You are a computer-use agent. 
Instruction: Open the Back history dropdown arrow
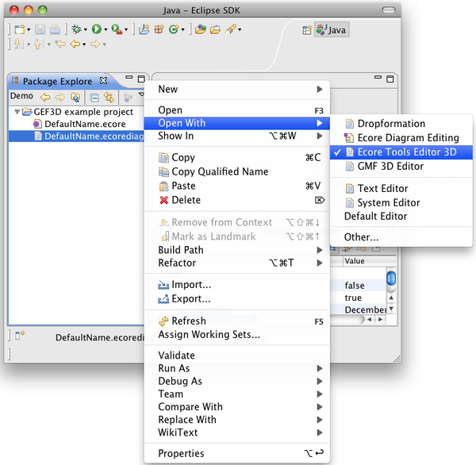[84, 44]
